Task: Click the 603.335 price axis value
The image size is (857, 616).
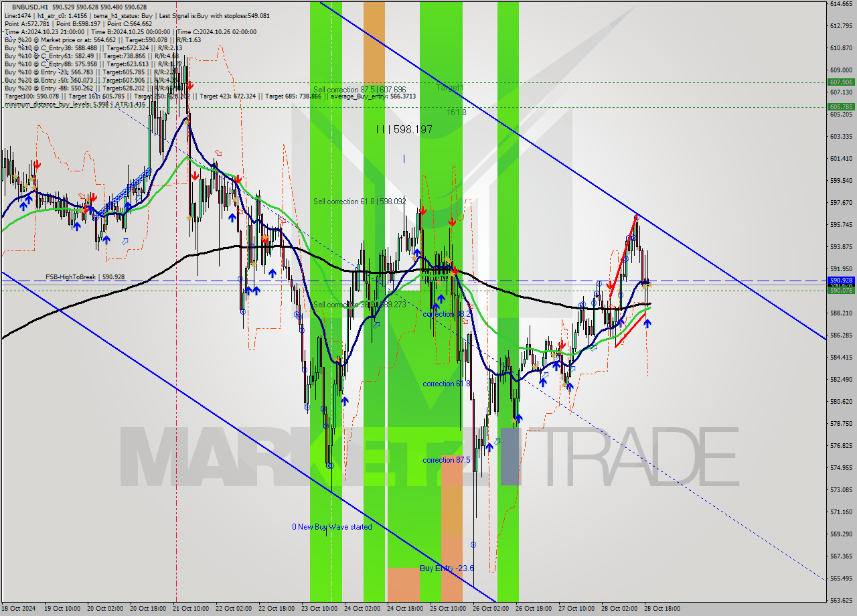Action: [841, 136]
